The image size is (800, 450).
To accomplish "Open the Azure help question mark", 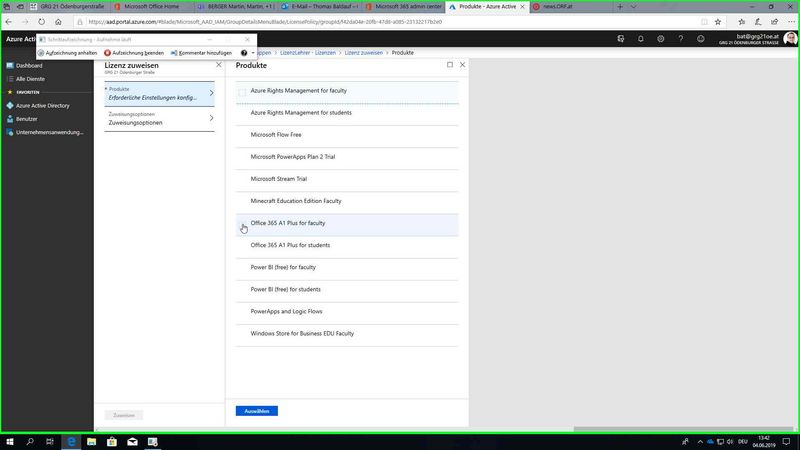I will pos(681,39).
